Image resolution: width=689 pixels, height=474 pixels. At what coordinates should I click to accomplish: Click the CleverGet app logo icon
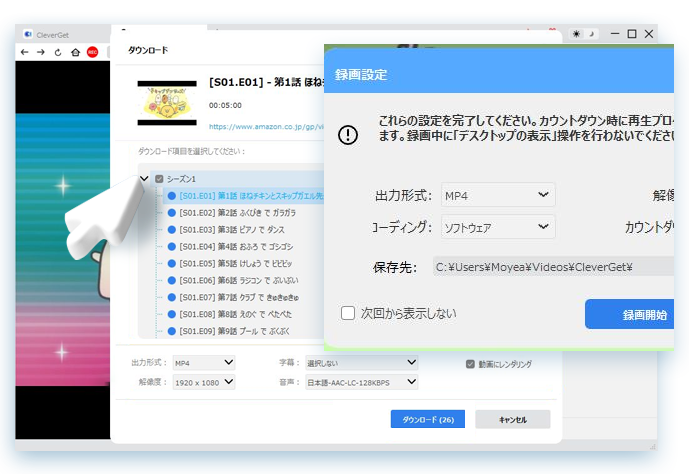coord(28,34)
